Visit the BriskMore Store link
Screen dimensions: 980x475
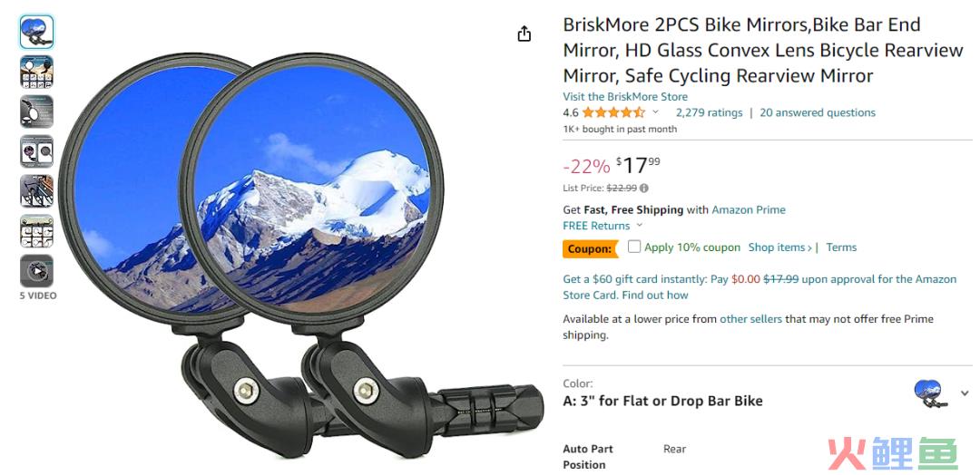coord(625,97)
